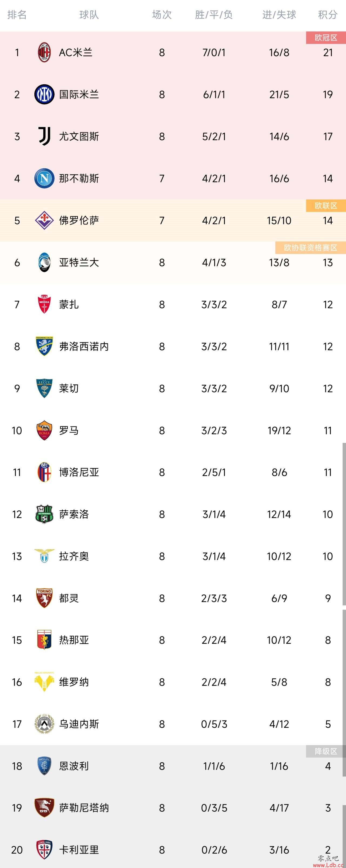Select the AS Roma wolf crest

[x=44, y=430]
